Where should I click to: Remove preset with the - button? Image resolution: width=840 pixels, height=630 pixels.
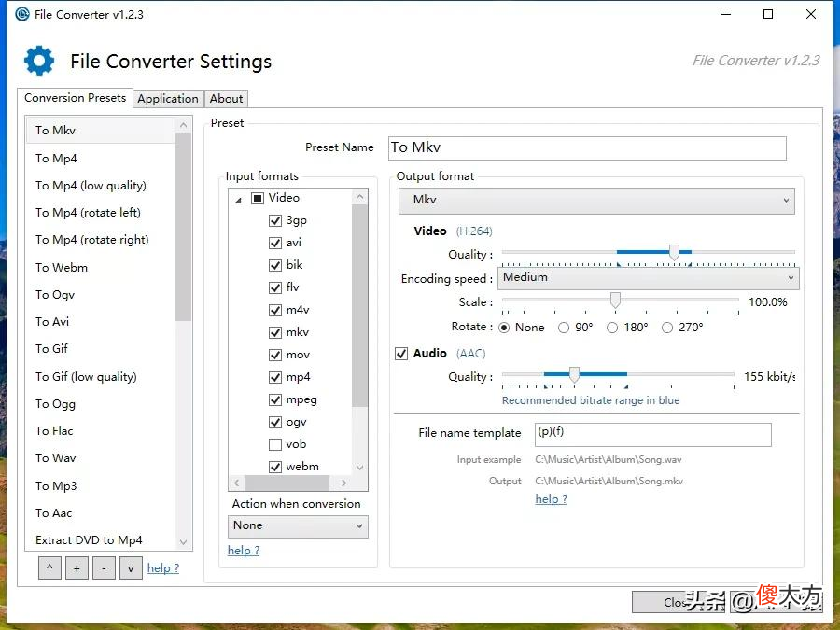click(104, 567)
